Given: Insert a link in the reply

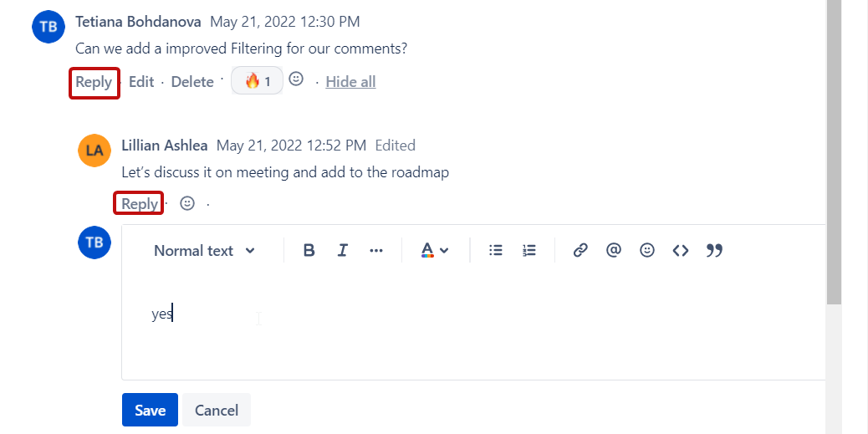Looking at the screenshot, I should point(580,250).
